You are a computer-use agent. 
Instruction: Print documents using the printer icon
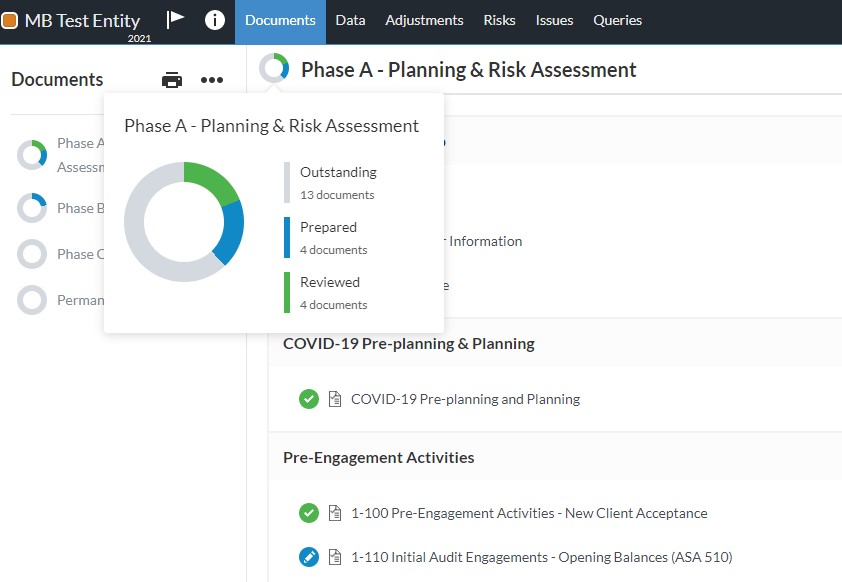coord(172,80)
